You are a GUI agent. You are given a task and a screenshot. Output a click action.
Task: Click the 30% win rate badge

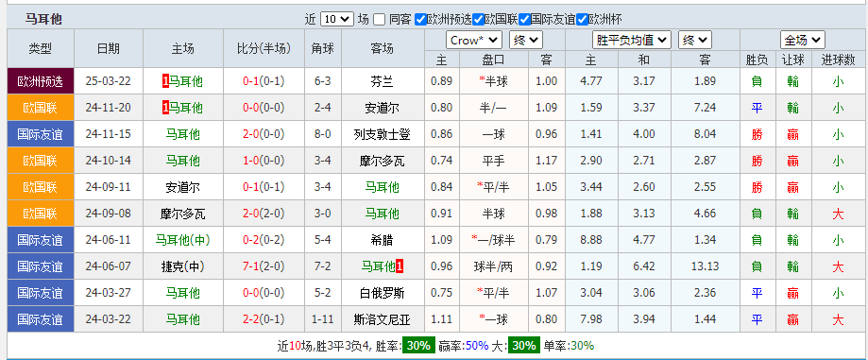(418, 346)
